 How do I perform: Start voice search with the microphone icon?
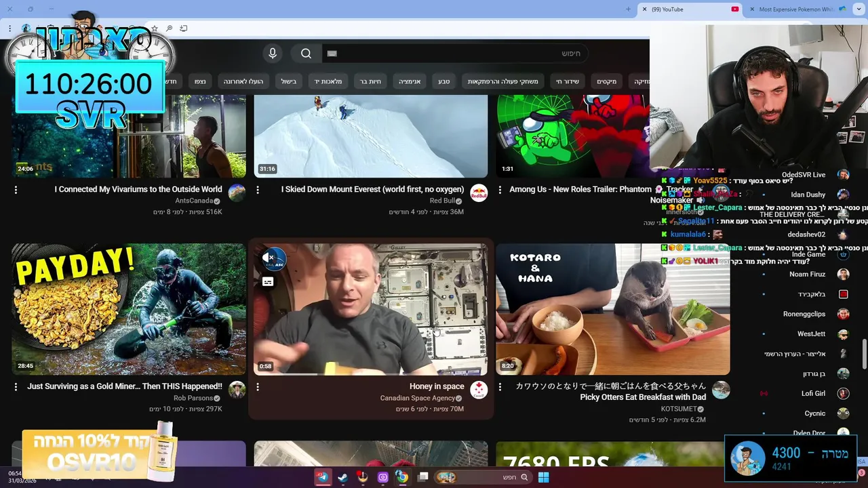point(273,54)
